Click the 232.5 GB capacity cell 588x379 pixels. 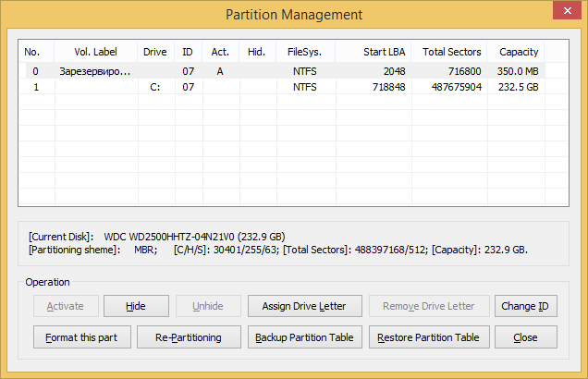[519, 87]
